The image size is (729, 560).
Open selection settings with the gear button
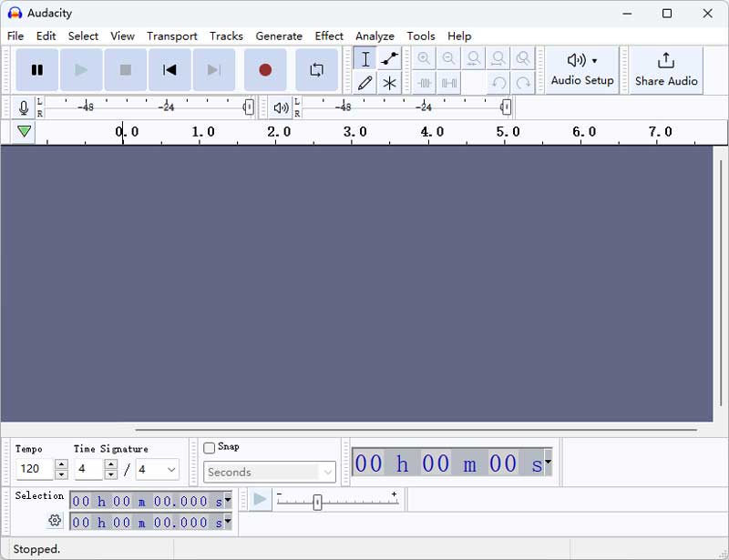click(55, 520)
